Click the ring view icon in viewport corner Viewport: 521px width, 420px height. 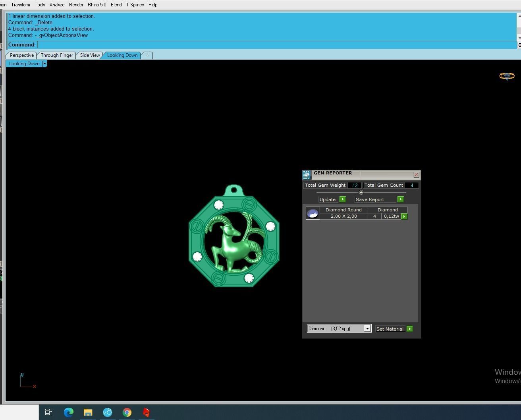coord(507,76)
